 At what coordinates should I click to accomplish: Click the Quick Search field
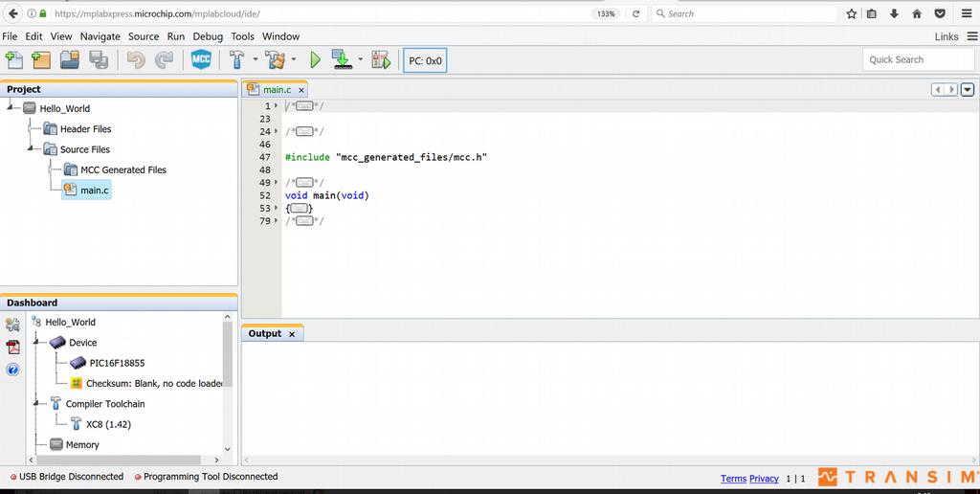918,60
